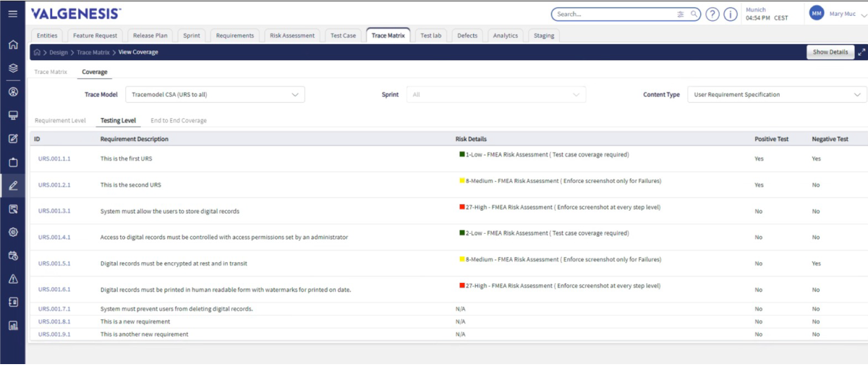The image size is (868, 367).
Task: Open the Test Case tab
Action: pyautogui.click(x=344, y=35)
